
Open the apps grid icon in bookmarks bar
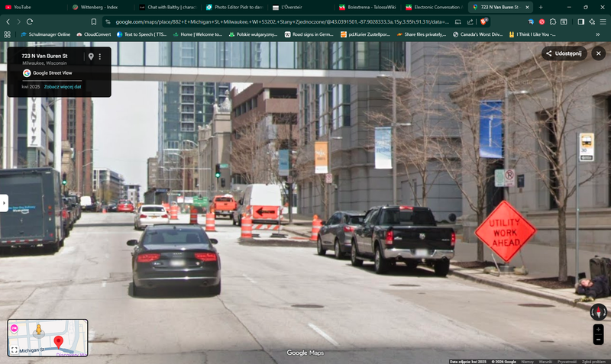point(7,34)
